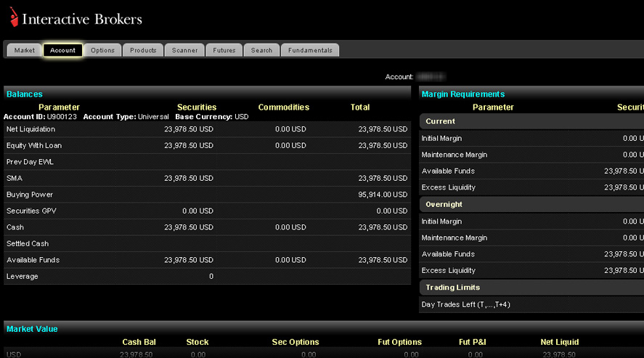
Task: Select the Cash row label in Balances
Action: [15, 227]
